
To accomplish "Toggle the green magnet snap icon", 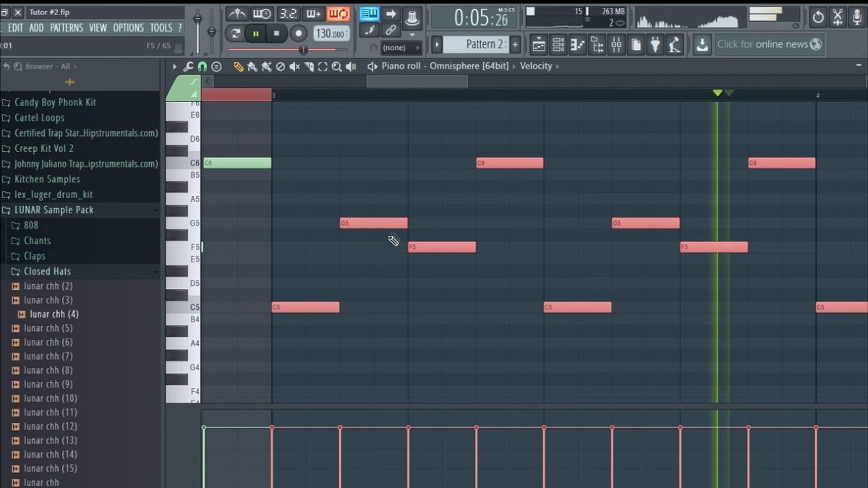I will pos(202,67).
